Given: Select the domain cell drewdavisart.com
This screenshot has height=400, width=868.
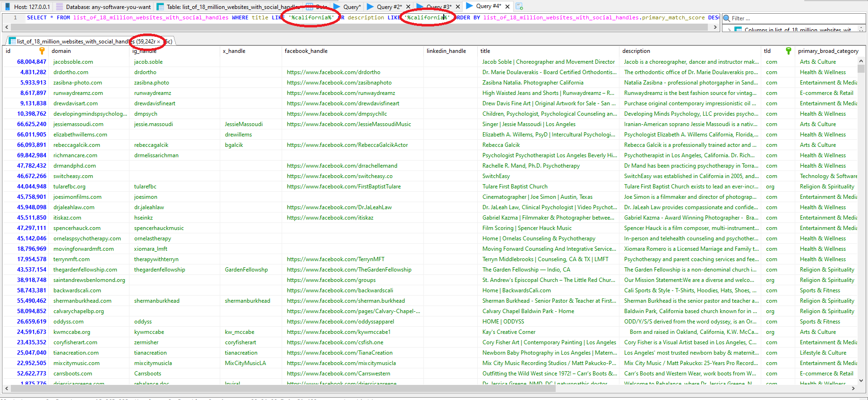Looking at the screenshot, I should click(x=88, y=103).
